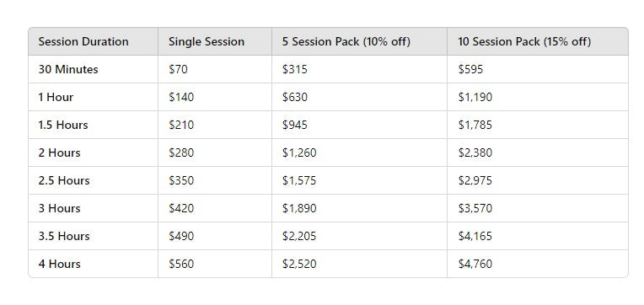Image resolution: width=644 pixels, height=305 pixels.
Task: Select the 1 Hour row label
Action: tap(56, 97)
